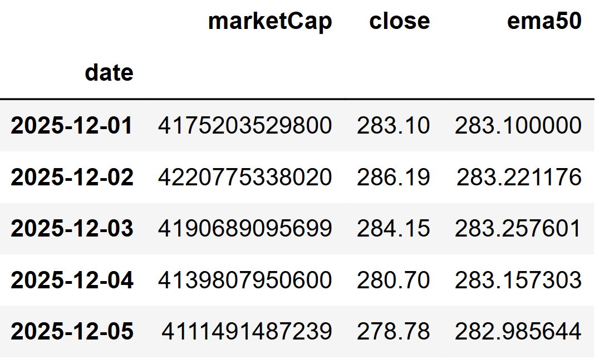Click marketCap value 4139807950600
The height and width of the screenshot is (364, 599).
[245, 279]
